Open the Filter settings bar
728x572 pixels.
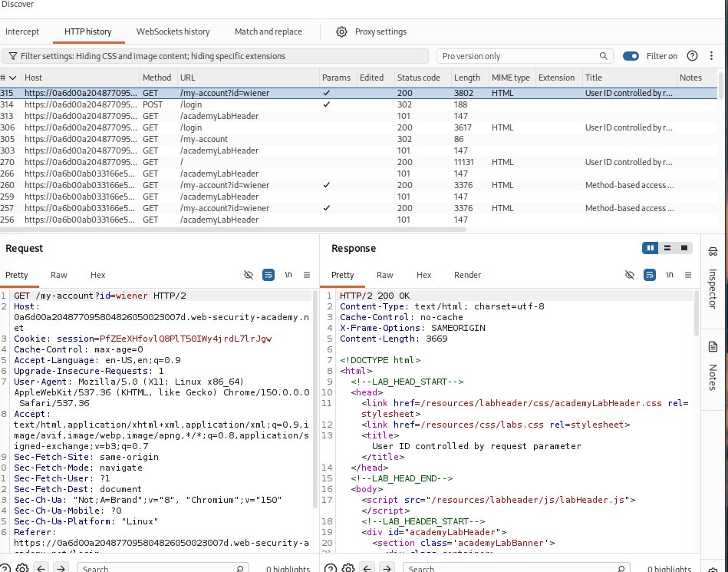click(215, 56)
